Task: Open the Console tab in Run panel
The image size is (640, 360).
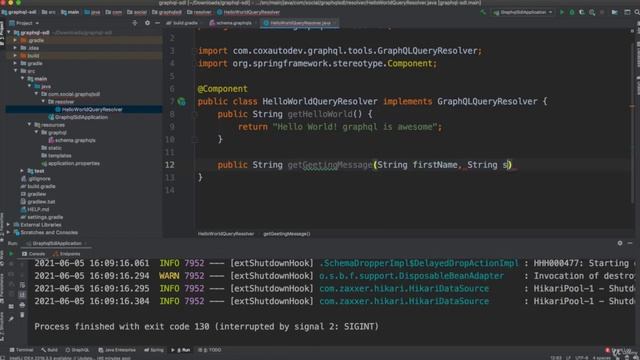Action: 33,254
